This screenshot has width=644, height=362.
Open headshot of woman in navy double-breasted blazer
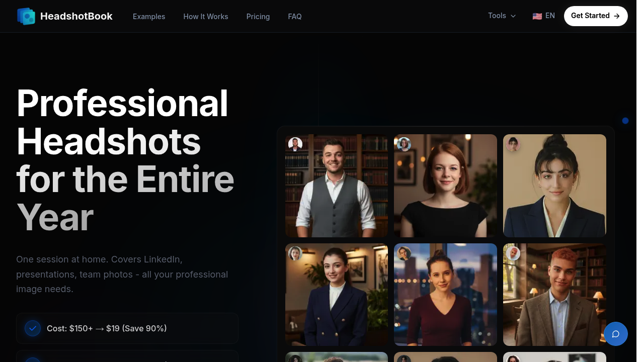pos(337,295)
